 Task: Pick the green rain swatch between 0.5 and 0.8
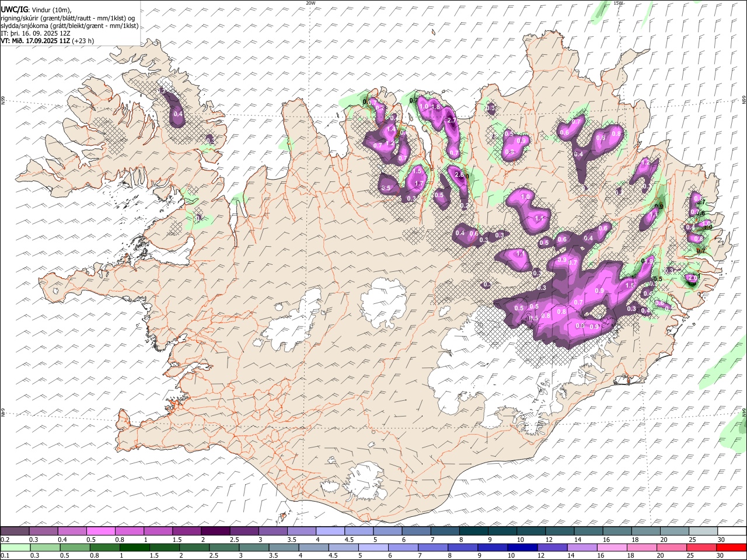click(75, 547)
